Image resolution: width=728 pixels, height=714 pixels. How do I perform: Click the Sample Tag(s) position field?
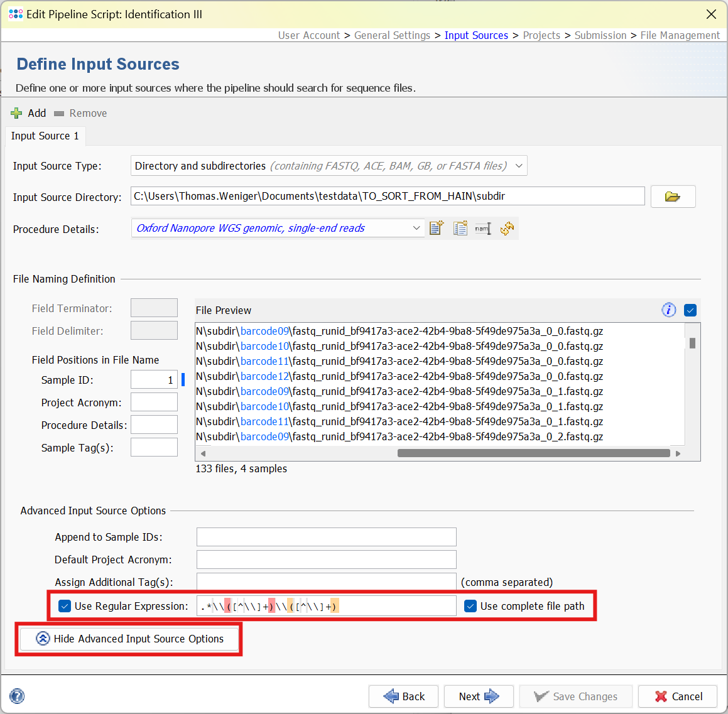tap(154, 448)
